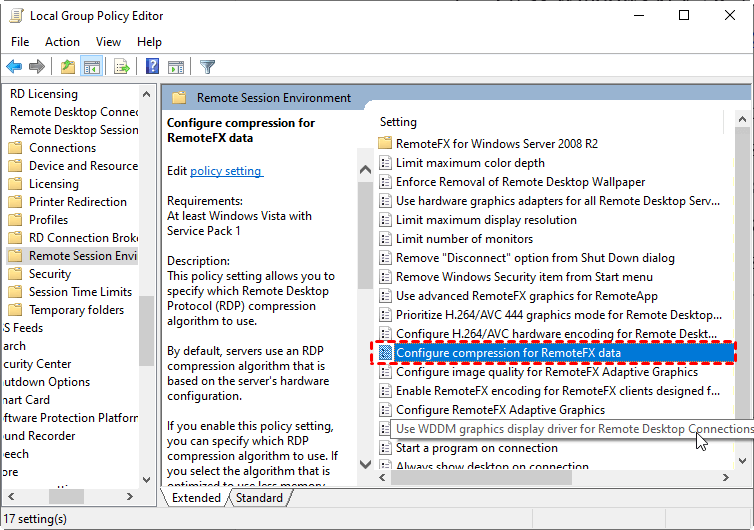Select the Extended tab
The height and width of the screenshot is (530, 754).
click(196, 497)
